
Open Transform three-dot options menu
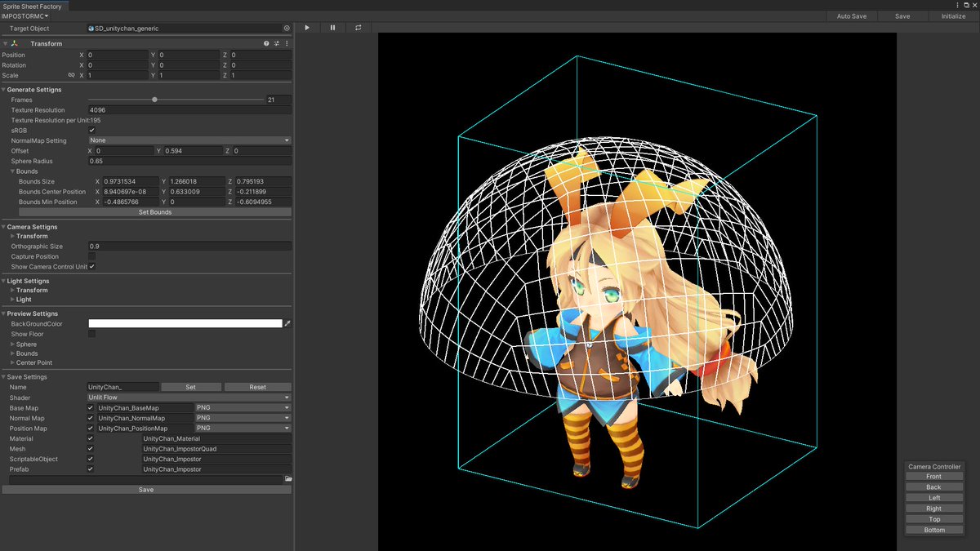point(287,44)
